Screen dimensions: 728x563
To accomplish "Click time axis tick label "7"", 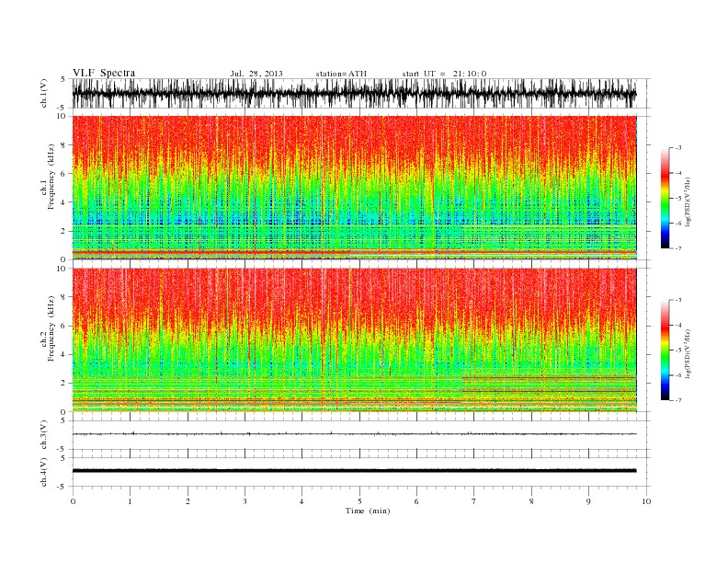I will 474,501.
